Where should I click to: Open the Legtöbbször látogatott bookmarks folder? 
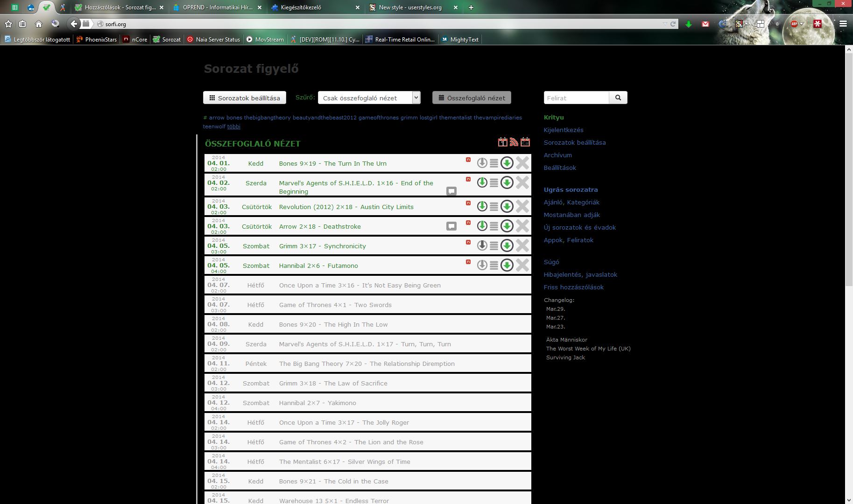coord(37,40)
